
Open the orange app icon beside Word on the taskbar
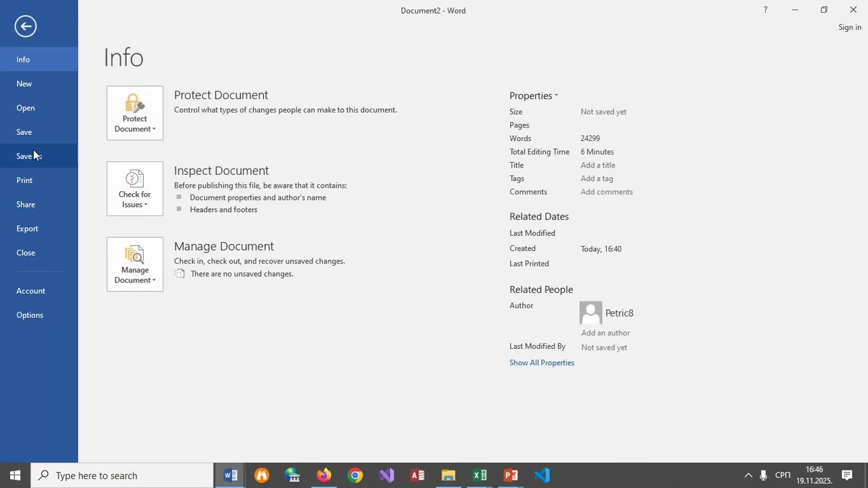(x=262, y=475)
